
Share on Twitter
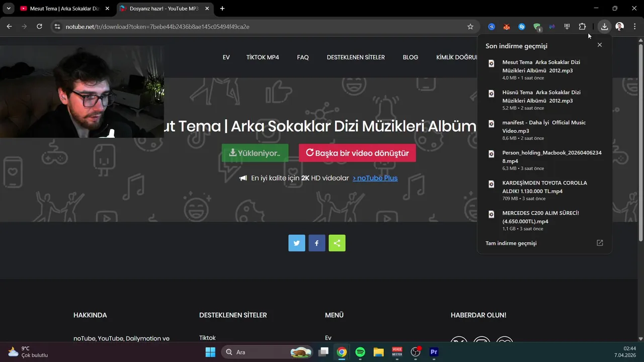297,243
